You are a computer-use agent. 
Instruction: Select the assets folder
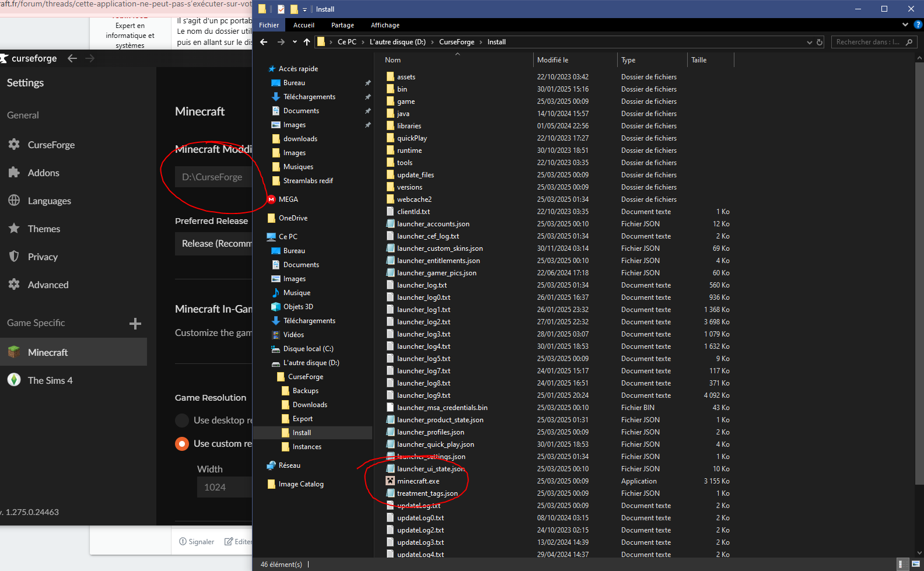(406, 77)
